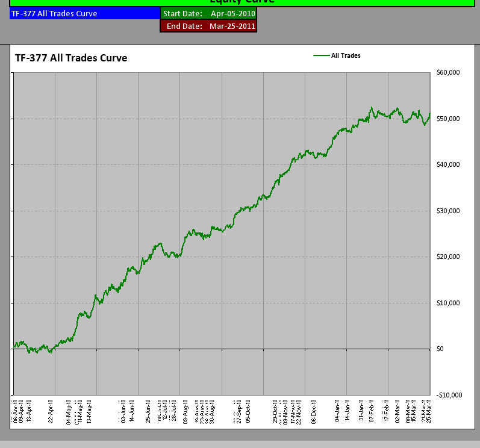Select the 25-Mar-11 date axis label
This screenshot has width=480, height=448.
[429, 411]
